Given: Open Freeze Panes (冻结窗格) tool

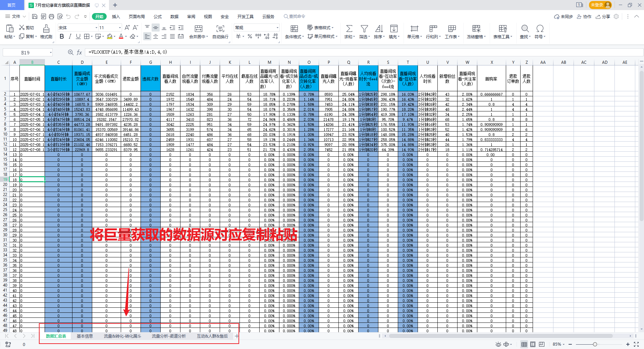Looking at the screenshot, I should (x=476, y=29).
